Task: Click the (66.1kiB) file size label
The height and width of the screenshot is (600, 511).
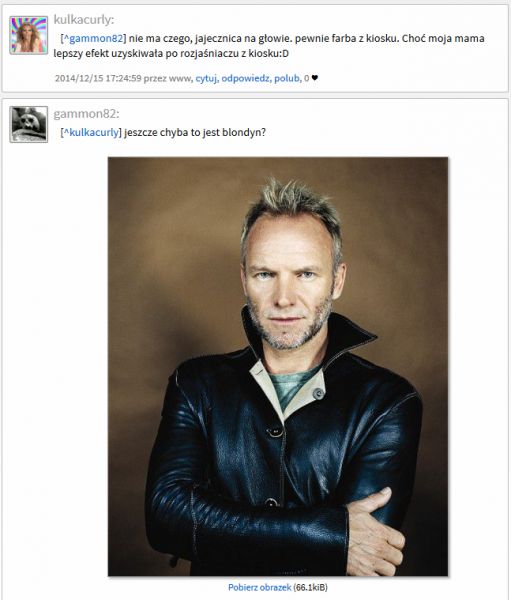Action: pyautogui.click(x=310, y=587)
